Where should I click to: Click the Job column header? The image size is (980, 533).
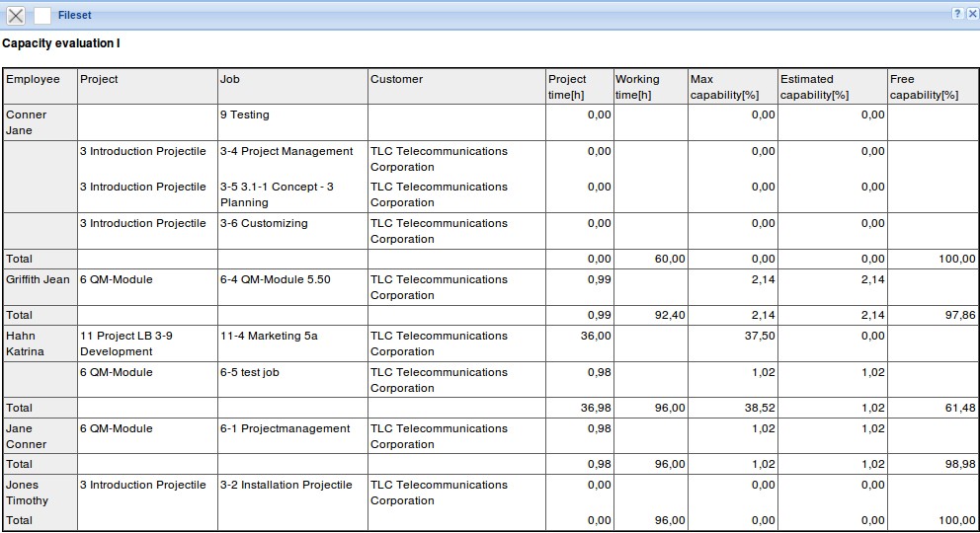[x=230, y=79]
